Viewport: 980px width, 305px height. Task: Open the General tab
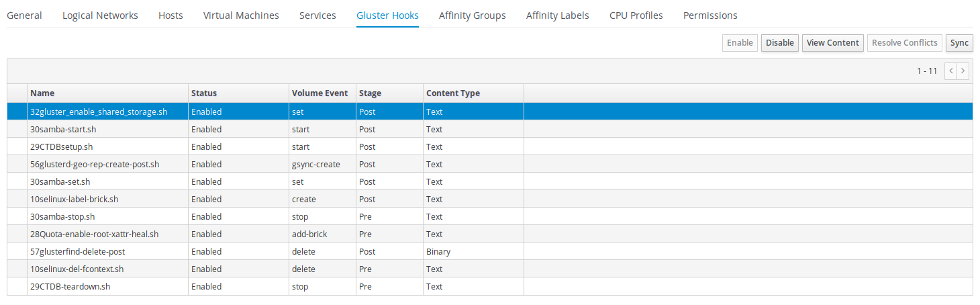point(24,15)
